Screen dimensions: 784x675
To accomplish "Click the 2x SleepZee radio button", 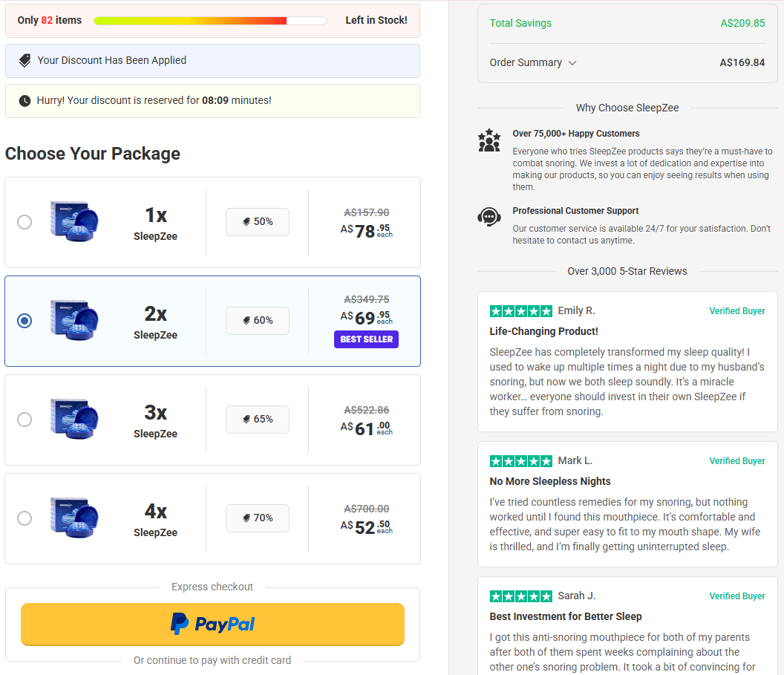I will pos(24,321).
